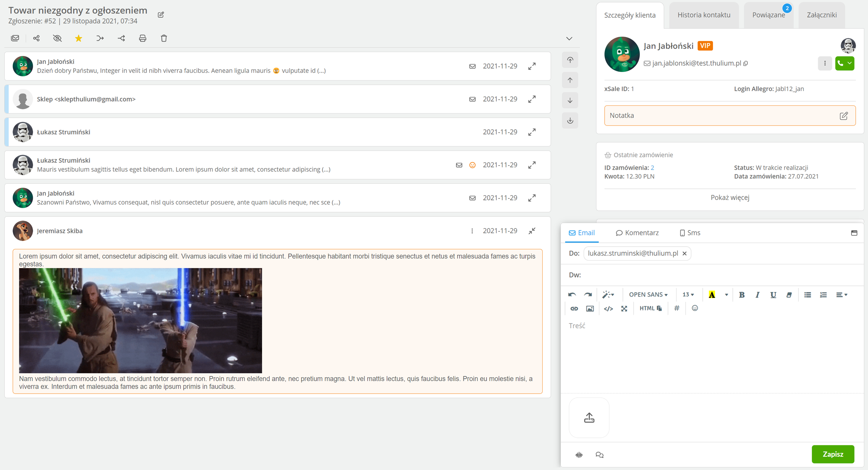The height and width of the screenshot is (470, 868).
Task: Toggle the numbered list
Action: click(x=823, y=294)
